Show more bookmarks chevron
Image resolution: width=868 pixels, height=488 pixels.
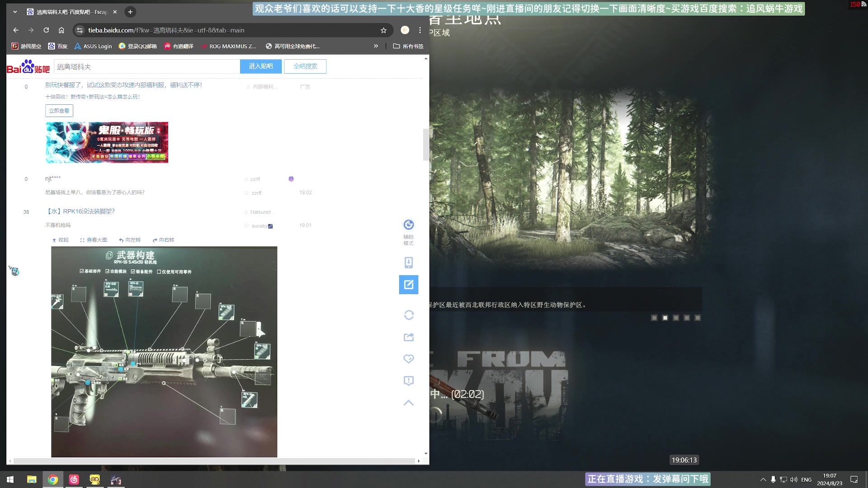pyautogui.click(x=376, y=46)
